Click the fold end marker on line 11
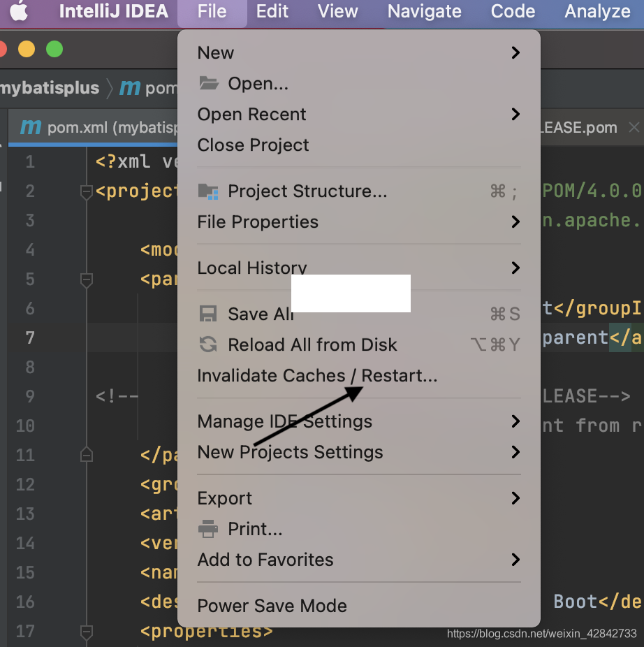The height and width of the screenshot is (647, 644). pos(86,455)
